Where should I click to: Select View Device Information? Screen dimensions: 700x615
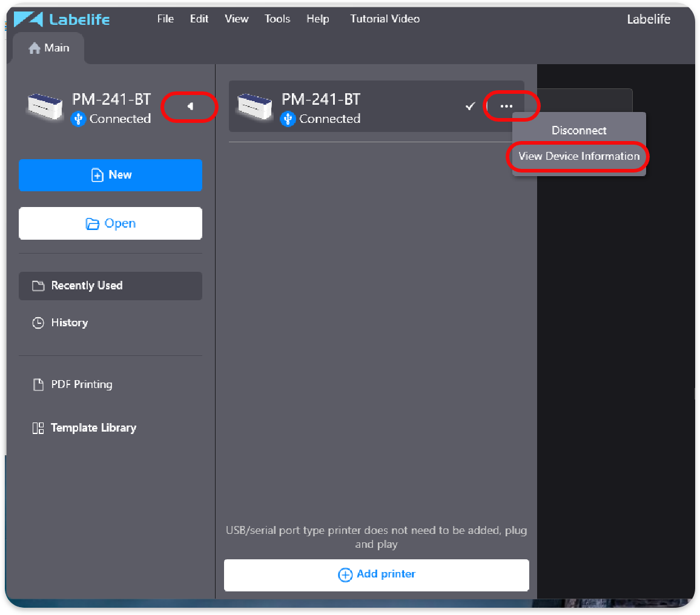click(579, 156)
